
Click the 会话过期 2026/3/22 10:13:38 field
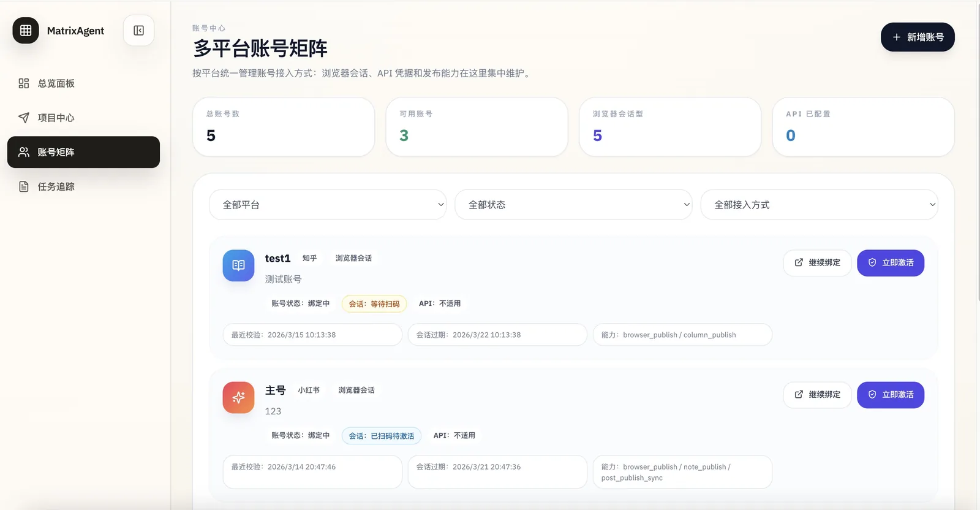(497, 335)
